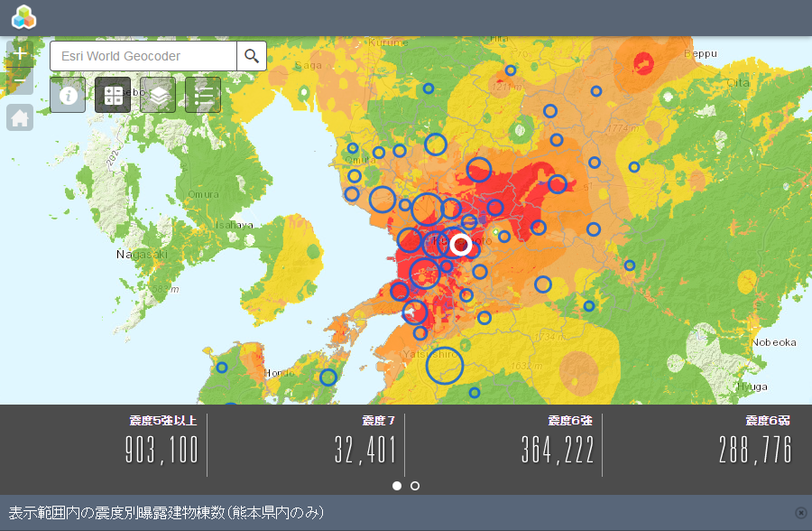Click the white epicenter marker on map
This screenshot has height=531, width=812.
coord(461,244)
